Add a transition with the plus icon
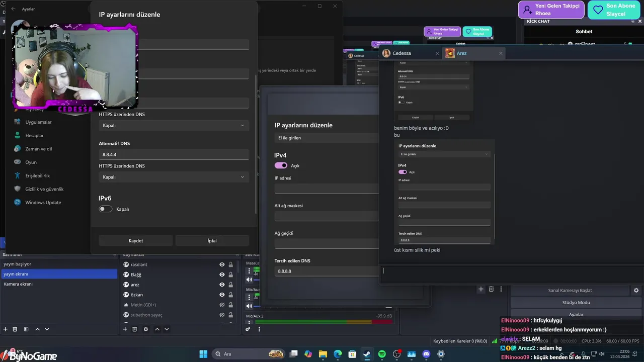644x362 pixels. (x=481, y=289)
